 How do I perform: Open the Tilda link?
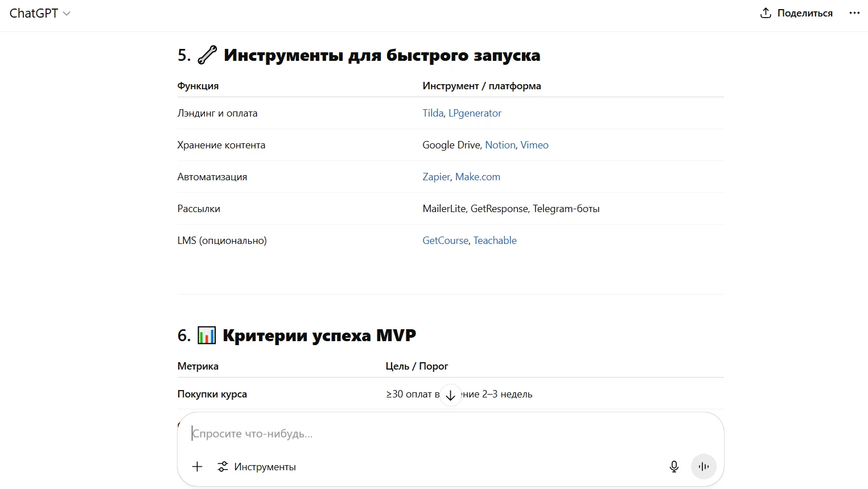433,113
